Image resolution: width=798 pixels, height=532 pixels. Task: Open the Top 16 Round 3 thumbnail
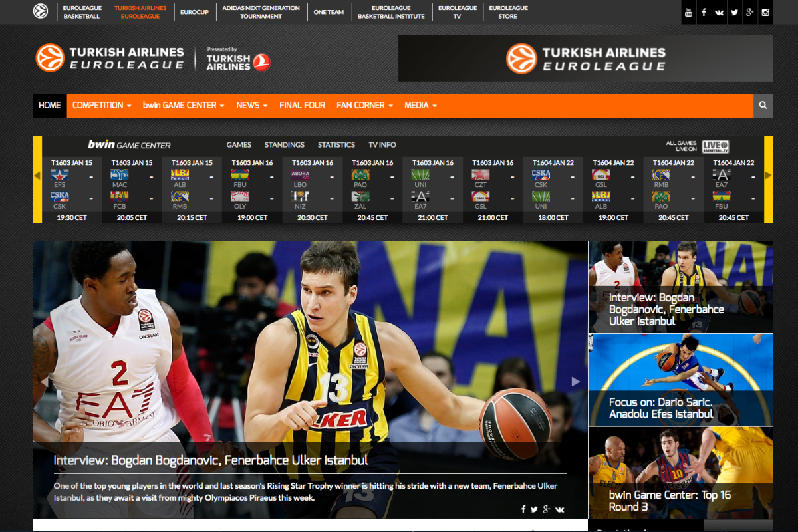(x=680, y=473)
